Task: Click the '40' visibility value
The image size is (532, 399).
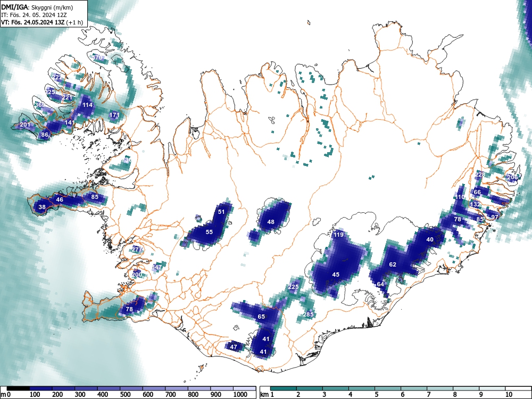Action: 430,239
